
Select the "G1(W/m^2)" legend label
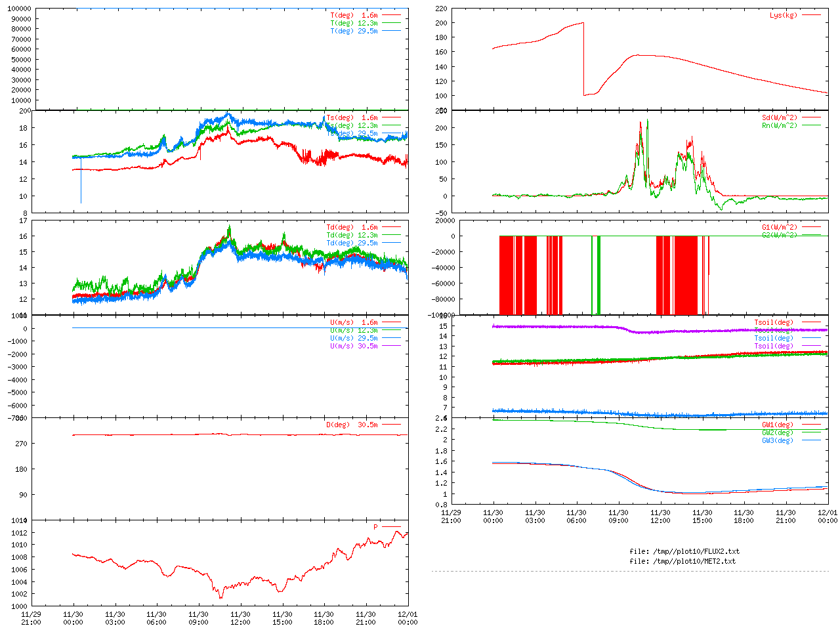(x=780, y=227)
